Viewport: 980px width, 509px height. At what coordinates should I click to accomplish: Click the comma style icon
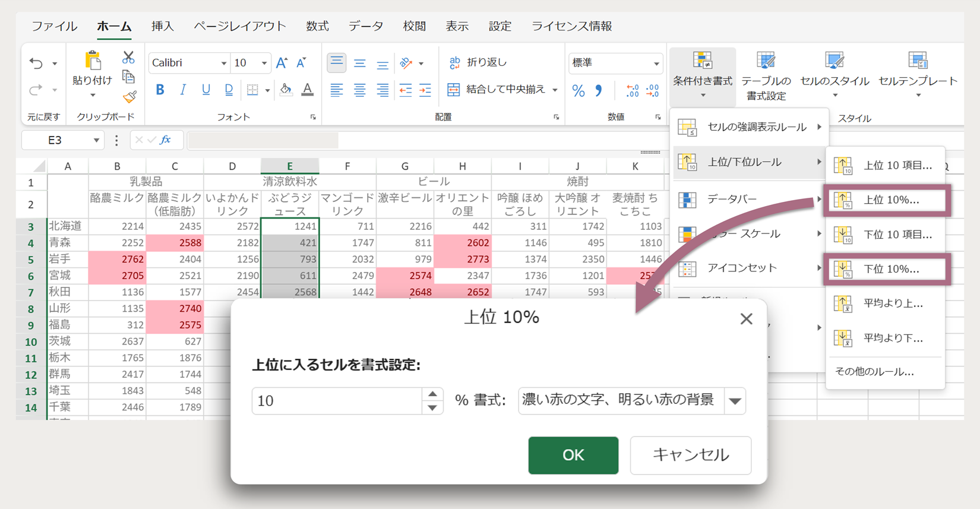tap(599, 90)
